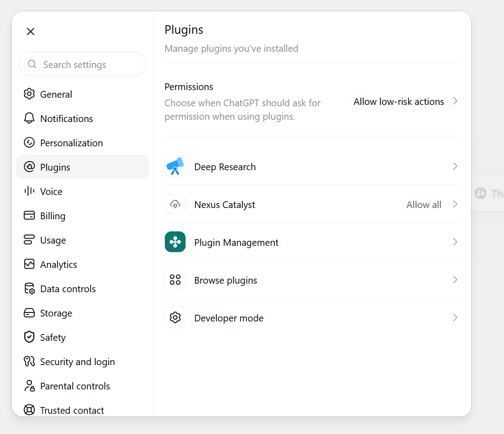
Task: Open Safety in sidebar
Action: click(82, 337)
